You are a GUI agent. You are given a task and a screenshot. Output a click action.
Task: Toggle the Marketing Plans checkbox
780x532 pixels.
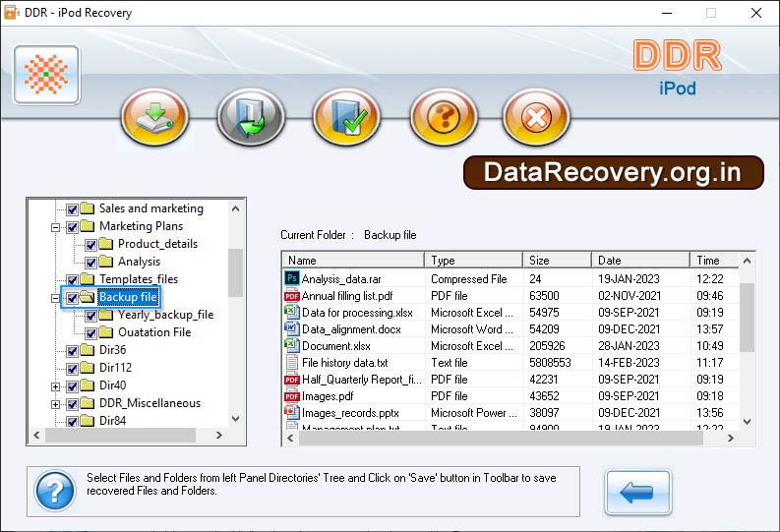pyautogui.click(x=72, y=227)
